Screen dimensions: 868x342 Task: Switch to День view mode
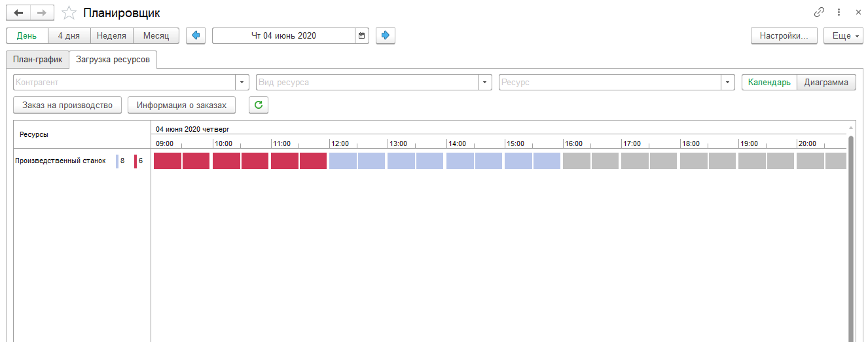point(27,35)
